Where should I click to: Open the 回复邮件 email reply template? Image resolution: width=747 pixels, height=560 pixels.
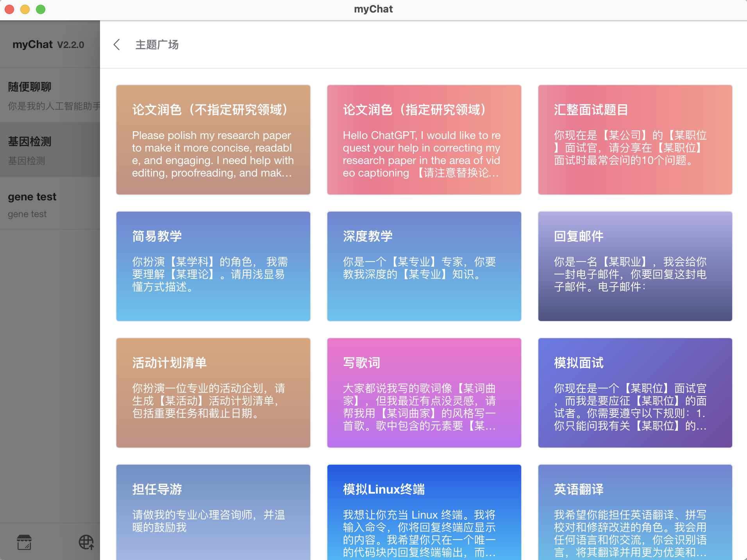pyautogui.click(x=635, y=266)
